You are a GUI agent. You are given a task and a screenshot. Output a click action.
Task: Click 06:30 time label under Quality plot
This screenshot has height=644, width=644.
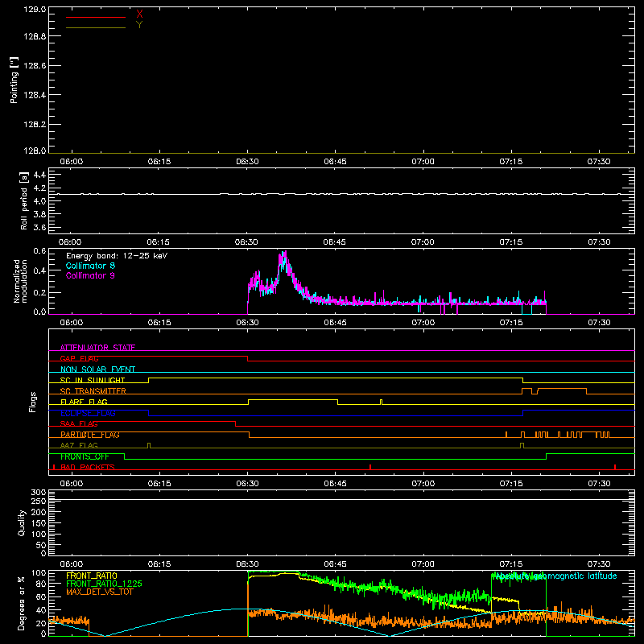tap(247, 564)
